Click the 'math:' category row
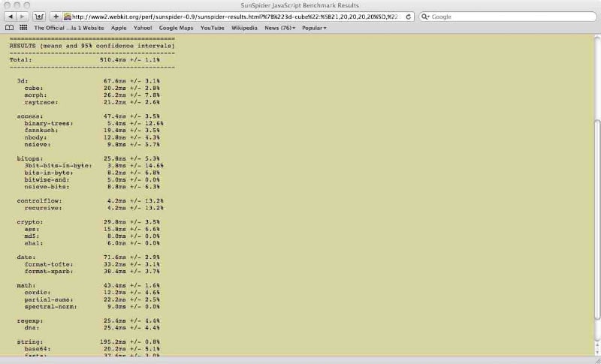Viewport: 601px width, 364px height. [x=89, y=286]
